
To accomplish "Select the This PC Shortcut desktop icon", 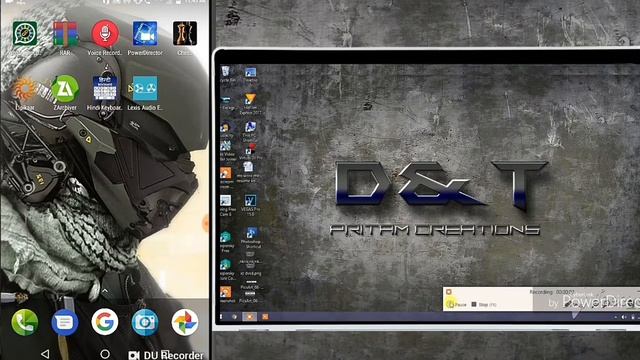I will click(250, 131).
